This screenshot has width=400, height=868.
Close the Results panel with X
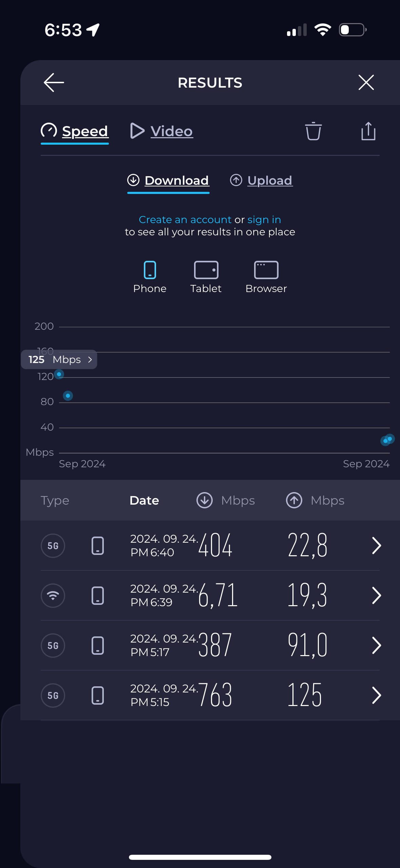click(x=366, y=83)
